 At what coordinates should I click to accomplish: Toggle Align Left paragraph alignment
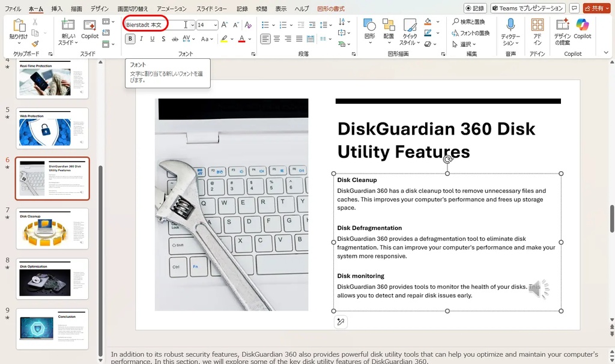(265, 39)
